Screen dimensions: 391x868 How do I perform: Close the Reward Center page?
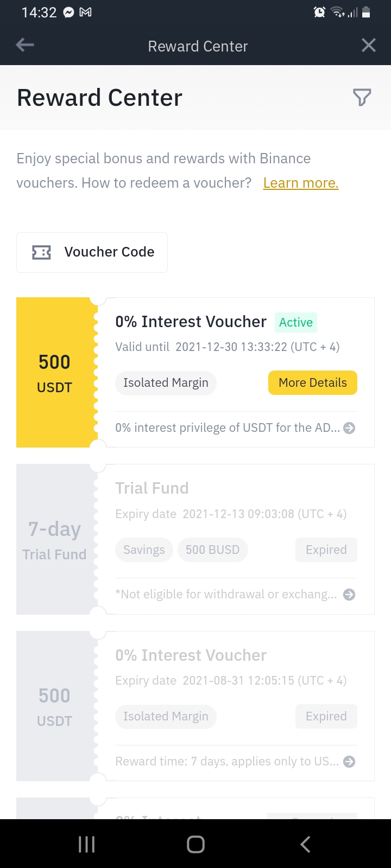tap(369, 46)
